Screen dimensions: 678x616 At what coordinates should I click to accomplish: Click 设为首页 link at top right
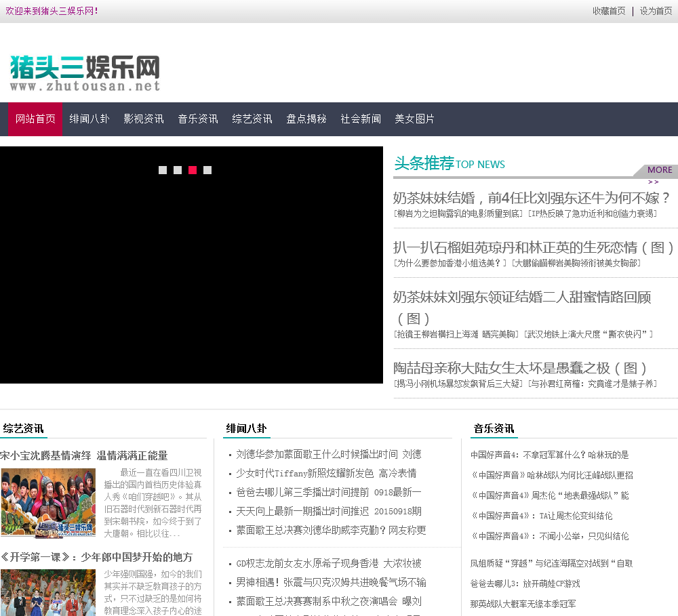pos(656,11)
